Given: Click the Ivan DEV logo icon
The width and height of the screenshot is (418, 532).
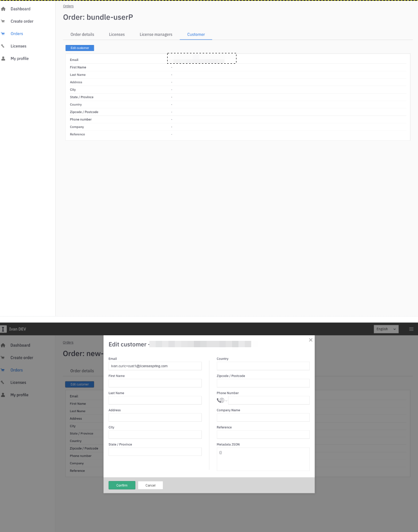Looking at the screenshot, I should pos(4,329).
